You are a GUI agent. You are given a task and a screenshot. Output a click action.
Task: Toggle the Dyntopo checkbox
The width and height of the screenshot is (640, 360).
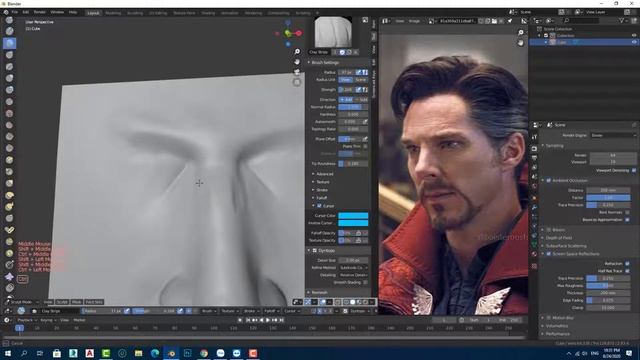315,250
